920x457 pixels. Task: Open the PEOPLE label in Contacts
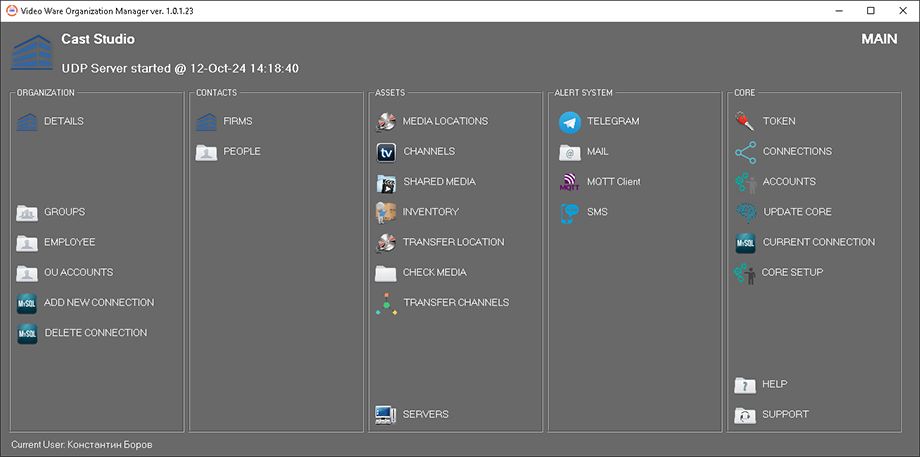pyautogui.click(x=242, y=151)
